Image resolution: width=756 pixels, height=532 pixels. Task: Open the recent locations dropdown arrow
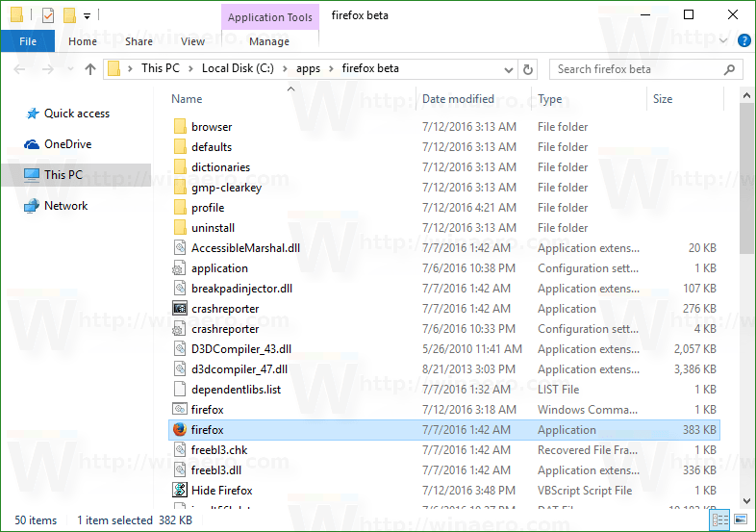click(x=70, y=69)
